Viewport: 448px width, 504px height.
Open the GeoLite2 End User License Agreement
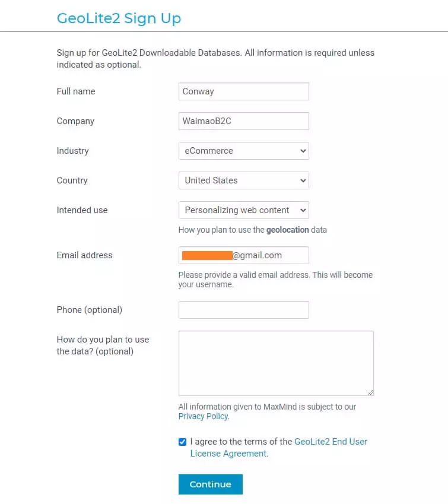[x=331, y=442]
